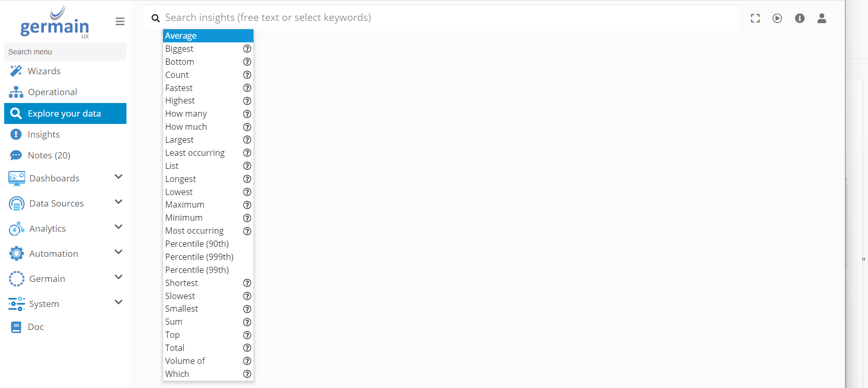The width and height of the screenshot is (868, 388).
Task: Toggle fullscreen mode icon
Action: pyautogui.click(x=755, y=18)
